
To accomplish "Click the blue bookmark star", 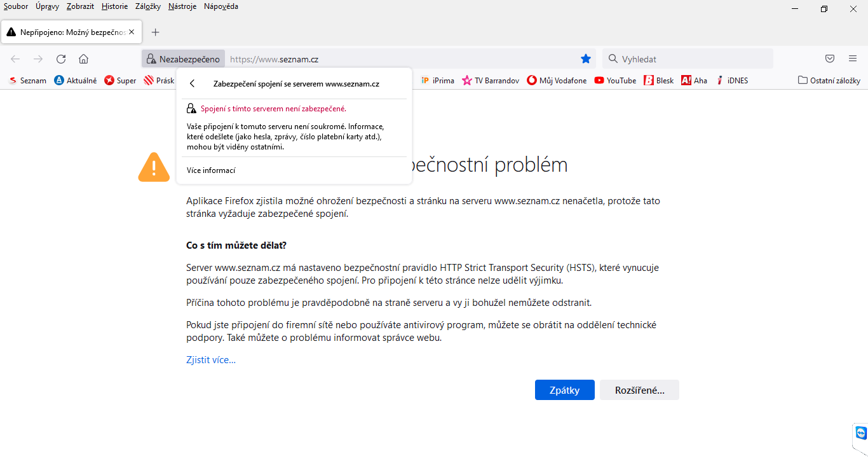I will [586, 59].
